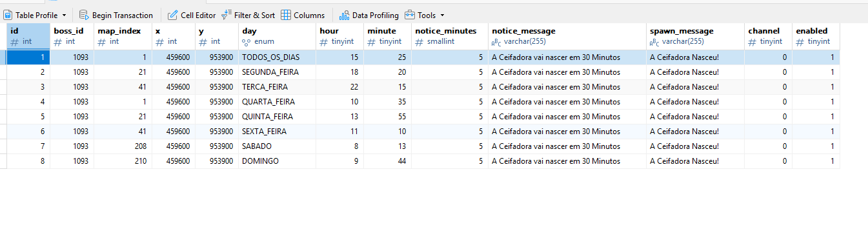Click the hour column header
This screenshot has height=236, width=868.
[339, 36]
